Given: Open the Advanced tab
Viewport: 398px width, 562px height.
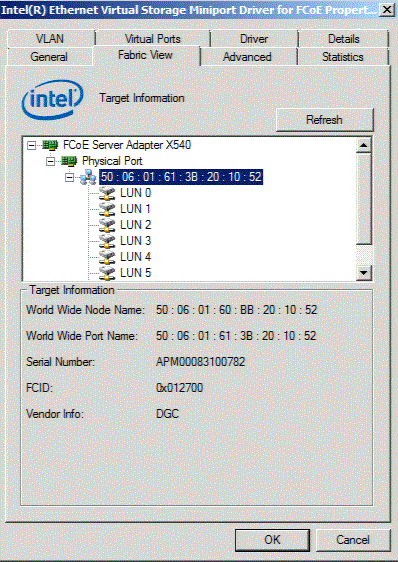Looking at the screenshot, I should pos(247,57).
